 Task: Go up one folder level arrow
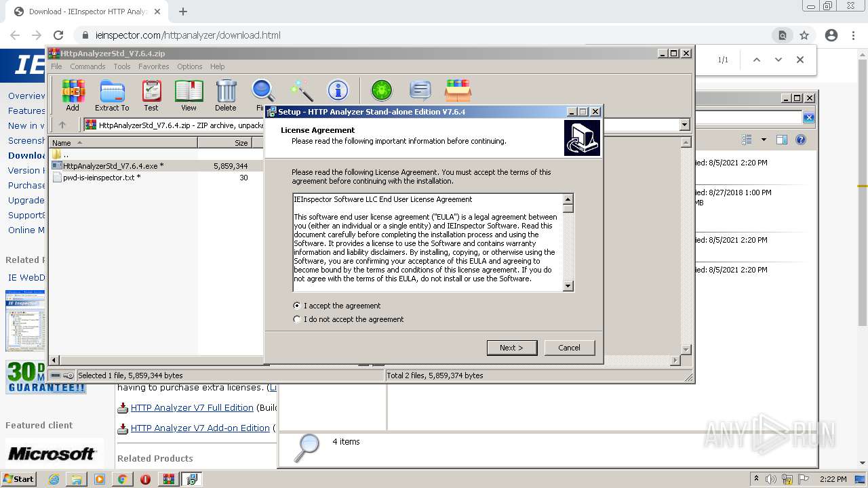click(62, 125)
